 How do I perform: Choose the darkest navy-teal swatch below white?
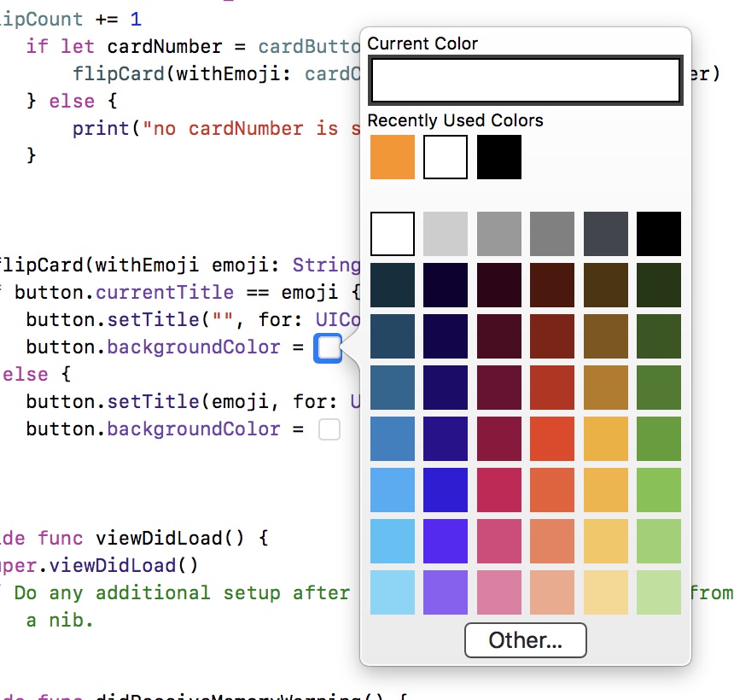tap(393, 284)
